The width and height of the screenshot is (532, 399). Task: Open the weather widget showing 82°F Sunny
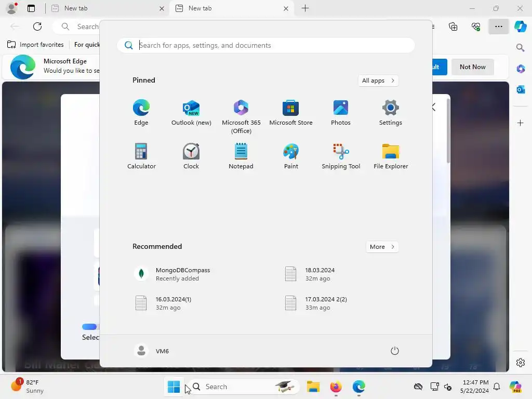[x=28, y=387]
